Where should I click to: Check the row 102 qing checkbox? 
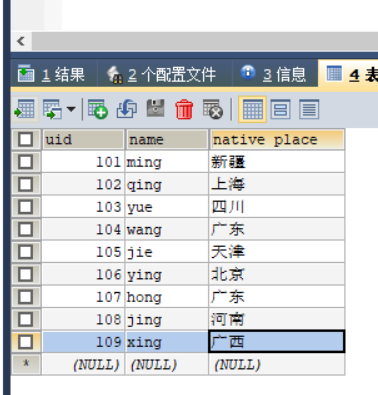click(x=26, y=184)
